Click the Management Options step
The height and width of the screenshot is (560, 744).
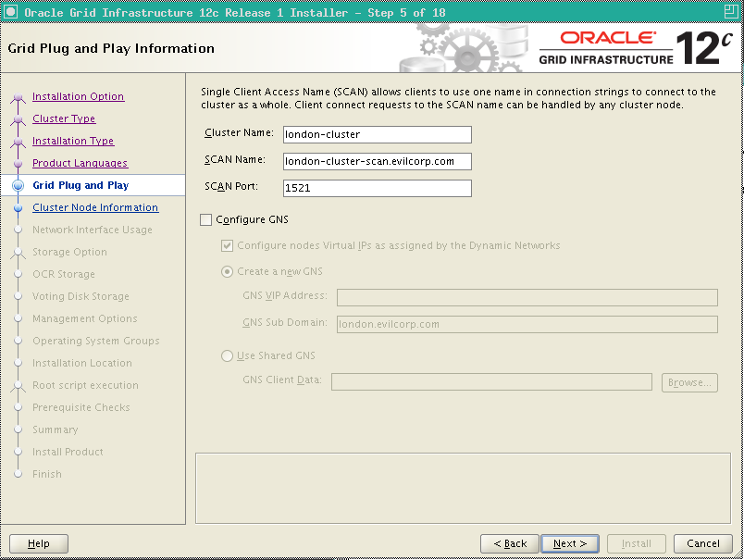pyautogui.click(x=85, y=319)
